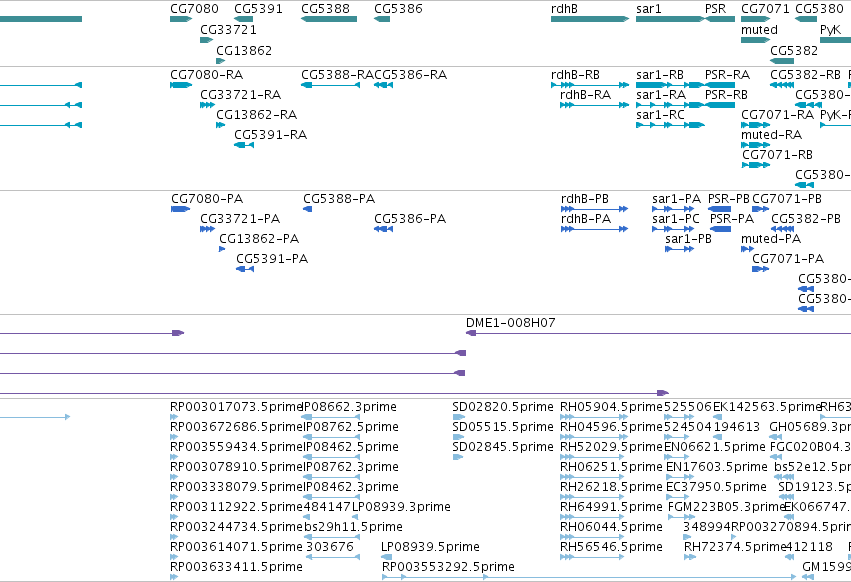851x582 pixels.
Task: Select the CG5386 gene label
Action: click(x=398, y=9)
